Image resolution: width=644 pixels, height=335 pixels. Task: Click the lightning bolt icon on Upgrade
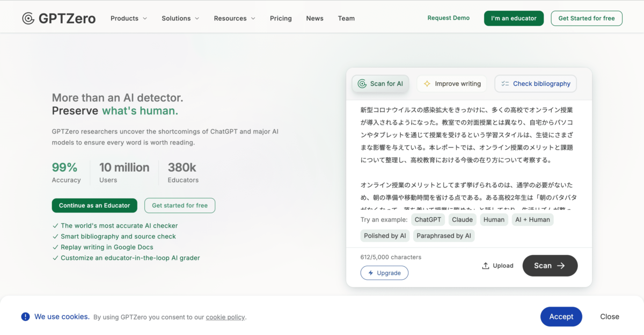tap(371, 273)
